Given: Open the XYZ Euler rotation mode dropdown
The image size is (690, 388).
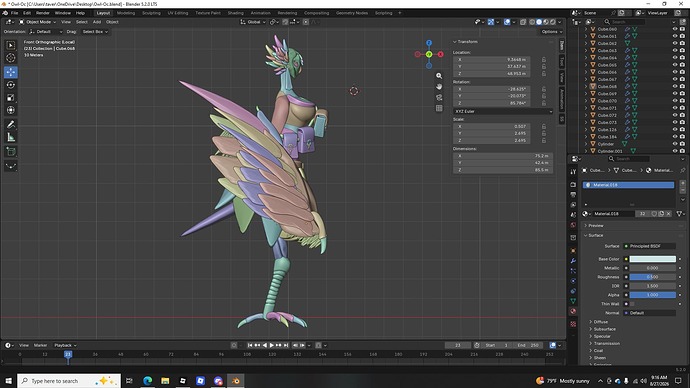Looking at the screenshot, I should pos(503,111).
